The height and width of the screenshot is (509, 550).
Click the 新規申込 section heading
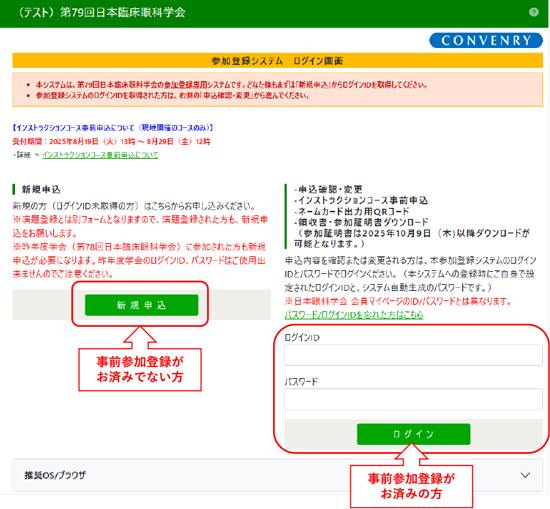[41, 189]
